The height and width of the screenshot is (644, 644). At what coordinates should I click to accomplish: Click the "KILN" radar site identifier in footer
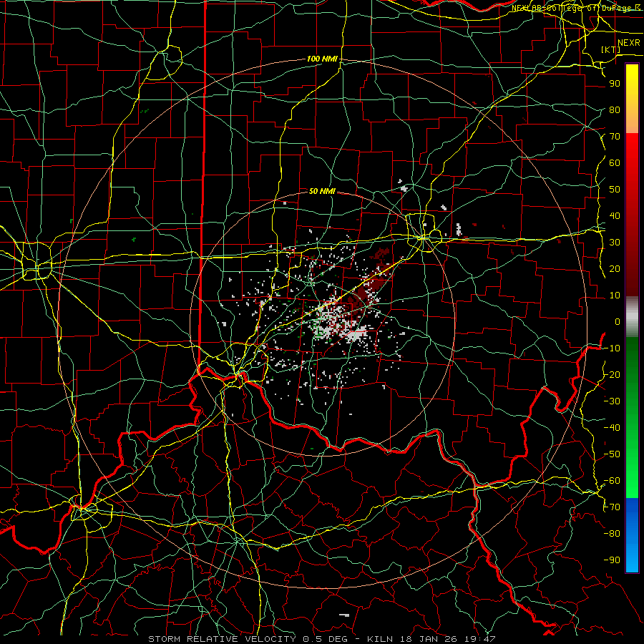[380, 639]
